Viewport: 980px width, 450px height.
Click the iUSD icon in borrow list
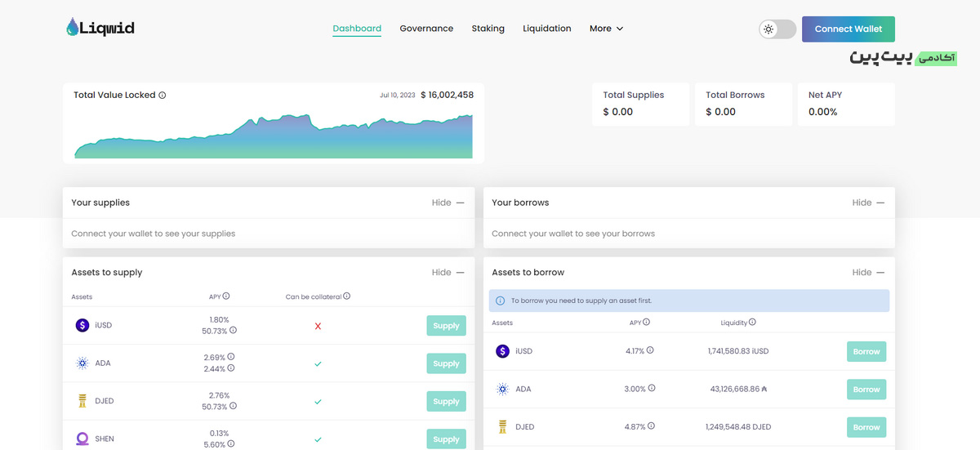(502, 351)
